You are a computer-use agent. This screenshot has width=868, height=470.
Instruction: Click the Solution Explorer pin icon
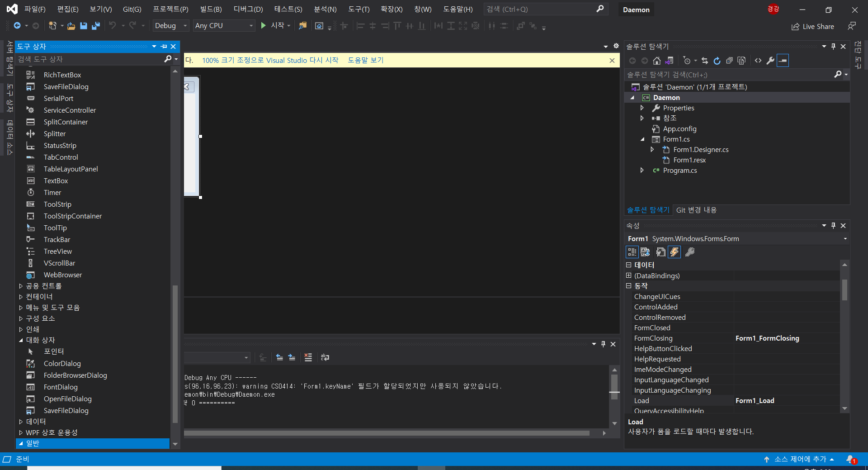tap(833, 47)
